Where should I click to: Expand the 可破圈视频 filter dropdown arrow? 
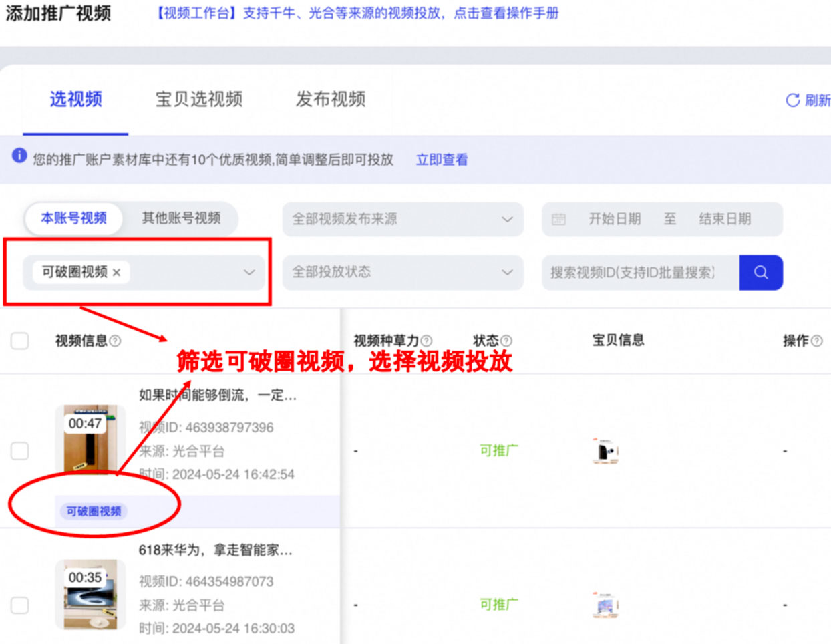(249, 273)
